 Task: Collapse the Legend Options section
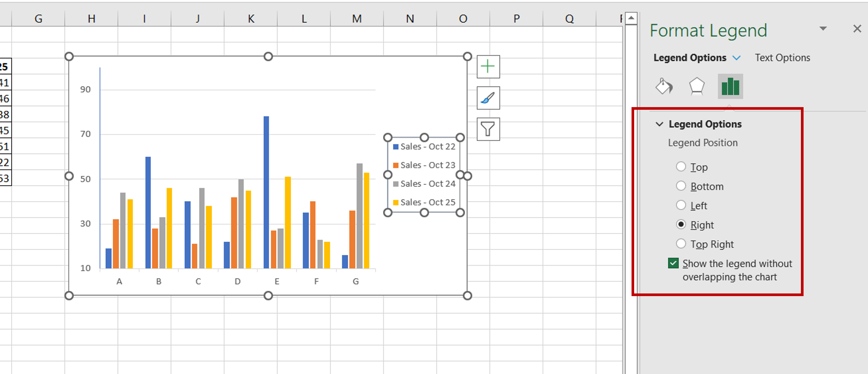point(659,124)
